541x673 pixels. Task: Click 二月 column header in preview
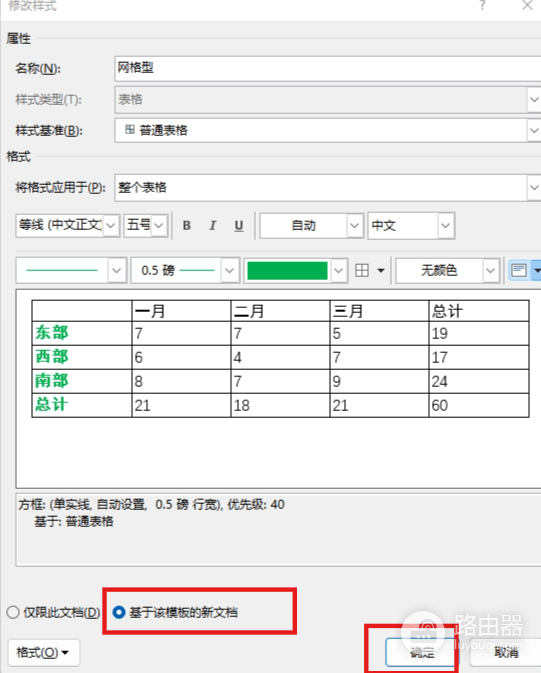click(x=249, y=311)
